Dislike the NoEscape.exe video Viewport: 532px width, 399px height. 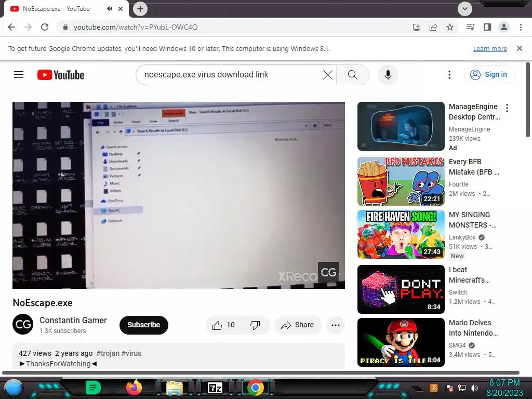tap(255, 325)
